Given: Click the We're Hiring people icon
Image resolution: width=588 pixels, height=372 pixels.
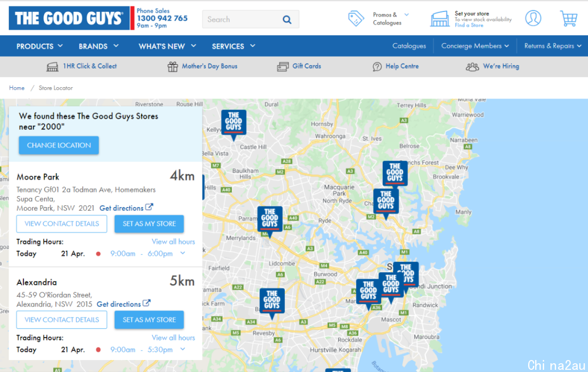Looking at the screenshot, I should (x=472, y=67).
